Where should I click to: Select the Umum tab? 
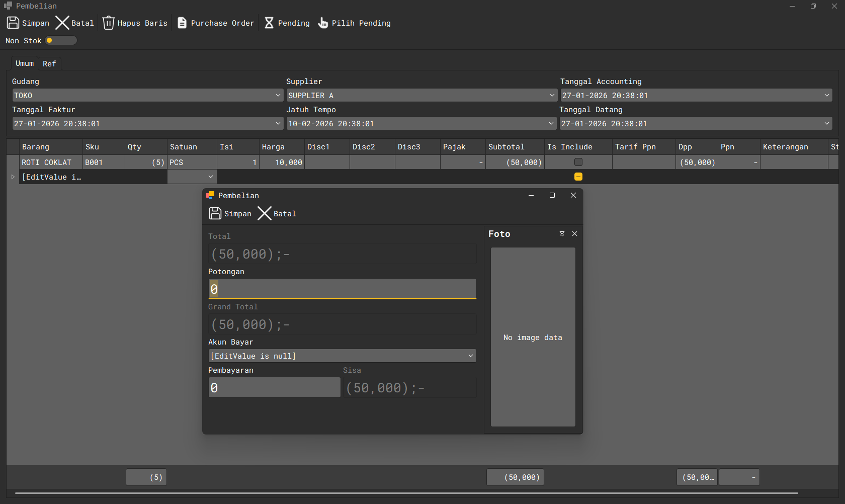pyautogui.click(x=25, y=63)
